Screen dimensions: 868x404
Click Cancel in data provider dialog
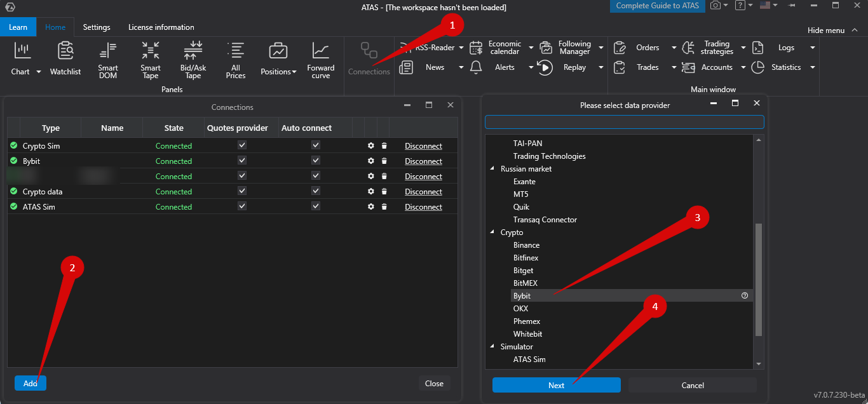tap(693, 385)
